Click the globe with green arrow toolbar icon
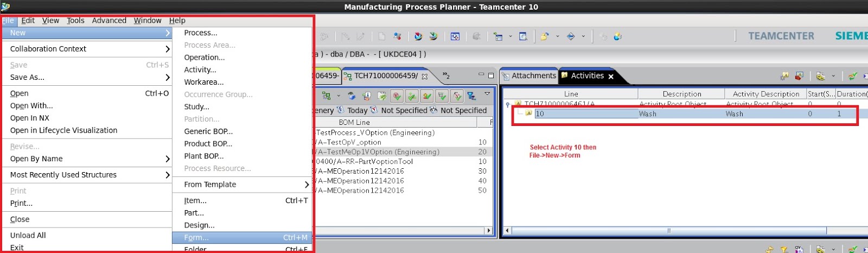This screenshot has height=253, width=868. click(433, 36)
